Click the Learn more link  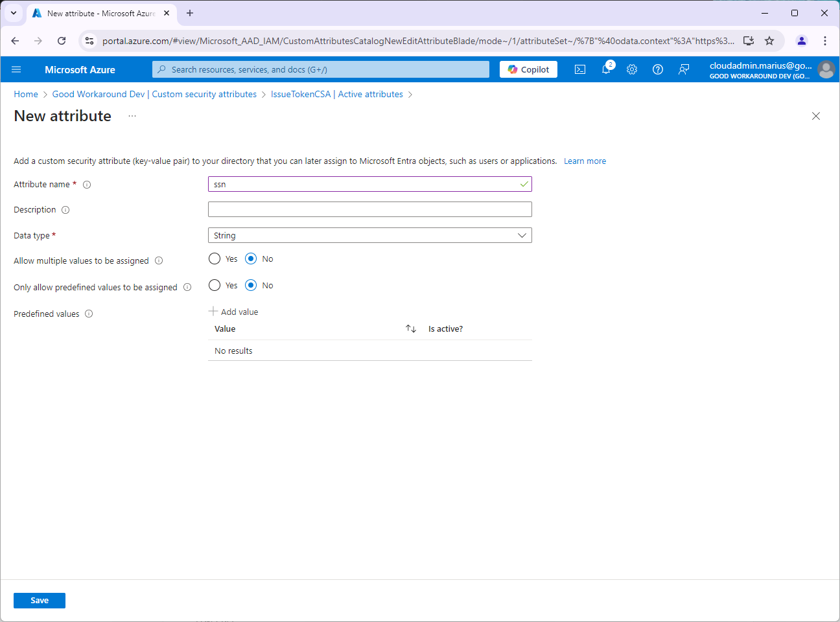click(585, 161)
